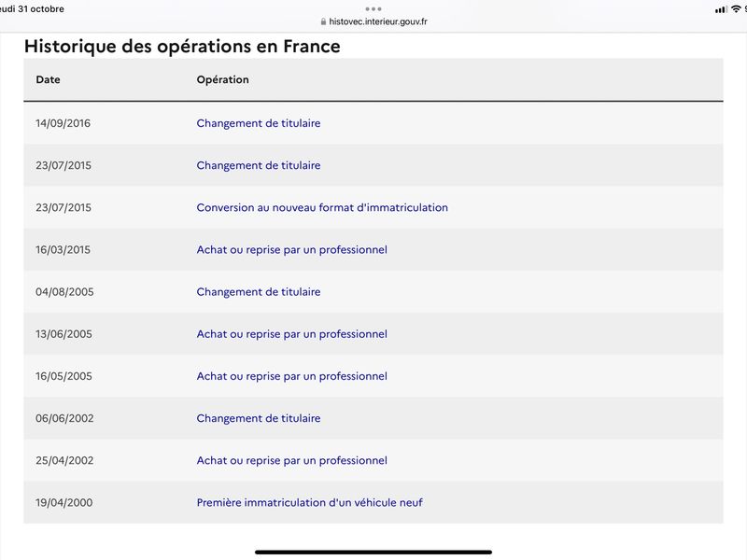The height and width of the screenshot is (560, 747).
Task: Select the histovec.interieur.gouv.fr address field
Action: [x=373, y=21]
